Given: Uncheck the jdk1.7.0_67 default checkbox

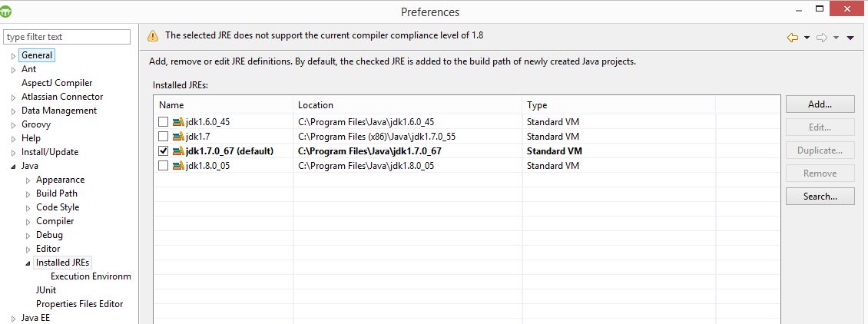Looking at the screenshot, I should coord(163,151).
